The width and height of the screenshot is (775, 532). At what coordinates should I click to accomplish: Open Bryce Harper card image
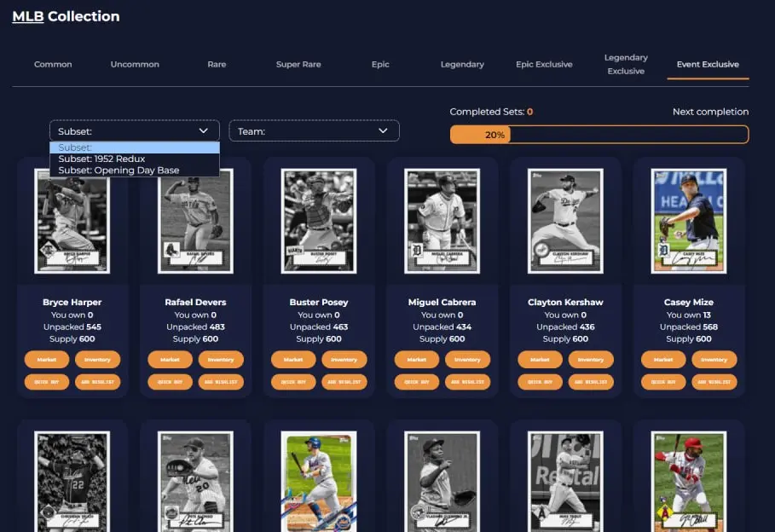point(72,221)
